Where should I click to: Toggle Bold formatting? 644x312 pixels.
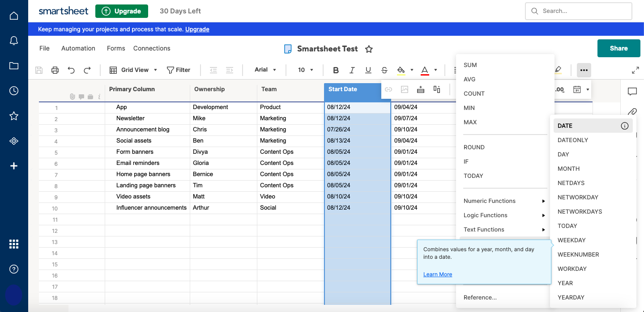(336, 70)
